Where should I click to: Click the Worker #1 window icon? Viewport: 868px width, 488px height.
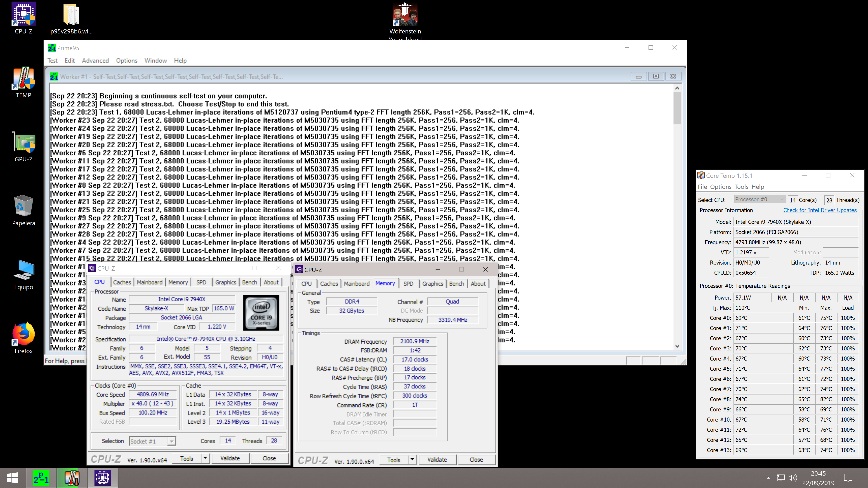pos(54,77)
